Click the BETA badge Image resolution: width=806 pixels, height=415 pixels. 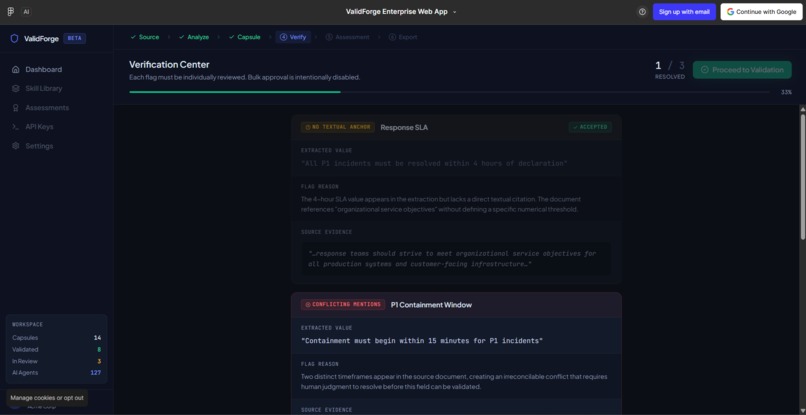(75, 39)
